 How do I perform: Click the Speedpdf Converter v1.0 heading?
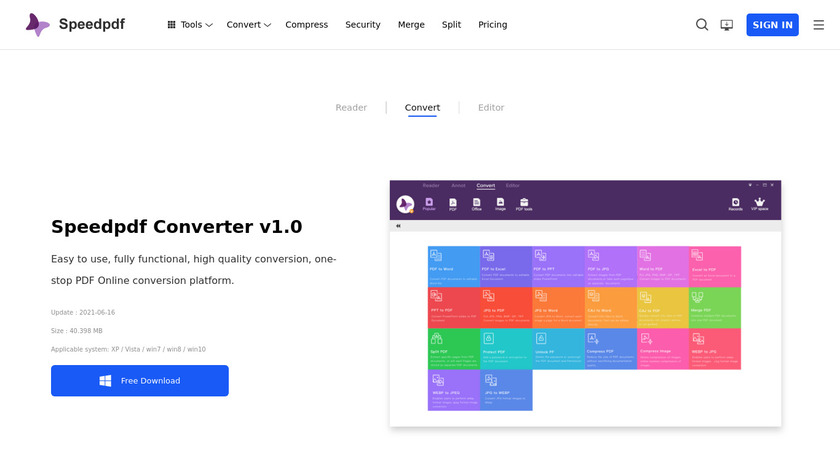[176, 227]
